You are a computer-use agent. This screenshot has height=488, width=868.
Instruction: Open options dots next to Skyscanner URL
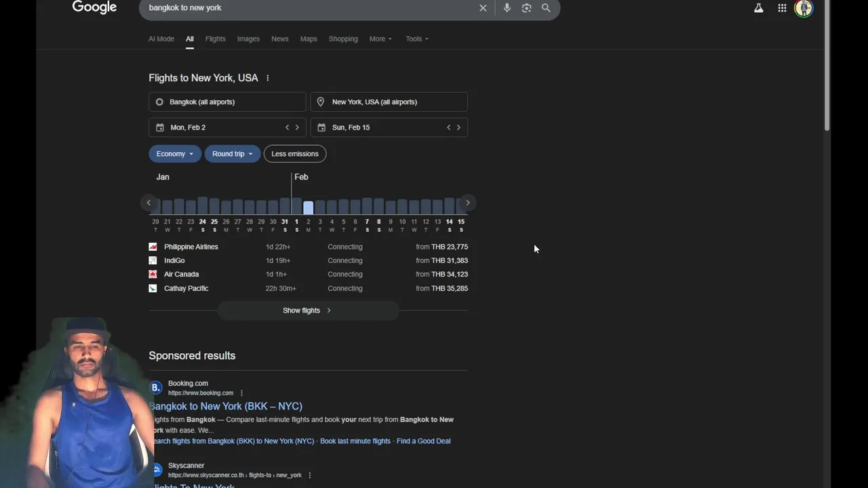(310, 475)
